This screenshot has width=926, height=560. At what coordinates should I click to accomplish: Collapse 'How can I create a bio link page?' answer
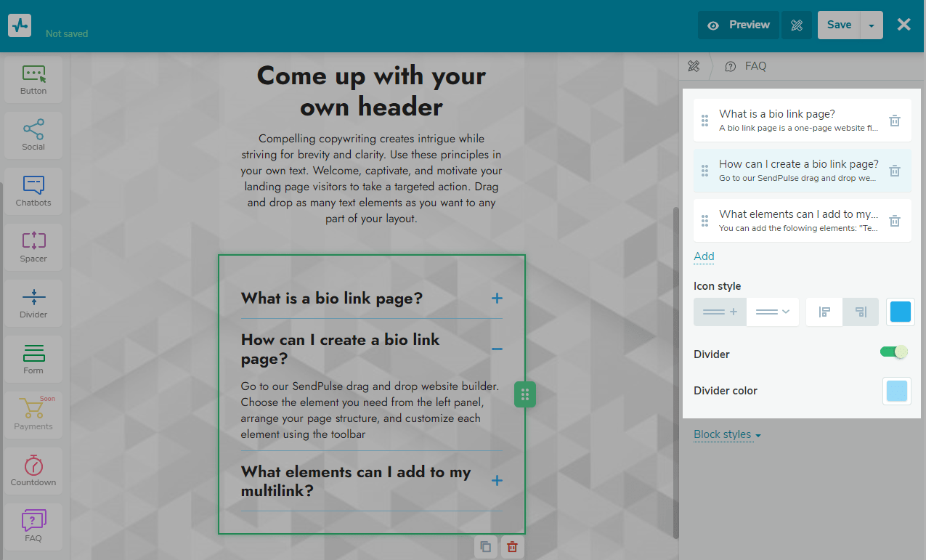[497, 349]
